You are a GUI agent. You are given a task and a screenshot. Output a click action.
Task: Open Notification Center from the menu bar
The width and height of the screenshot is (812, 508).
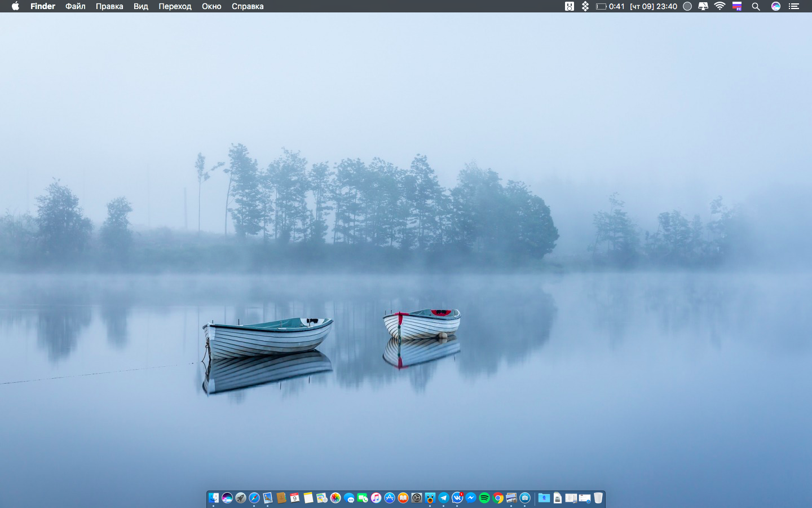click(794, 6)
